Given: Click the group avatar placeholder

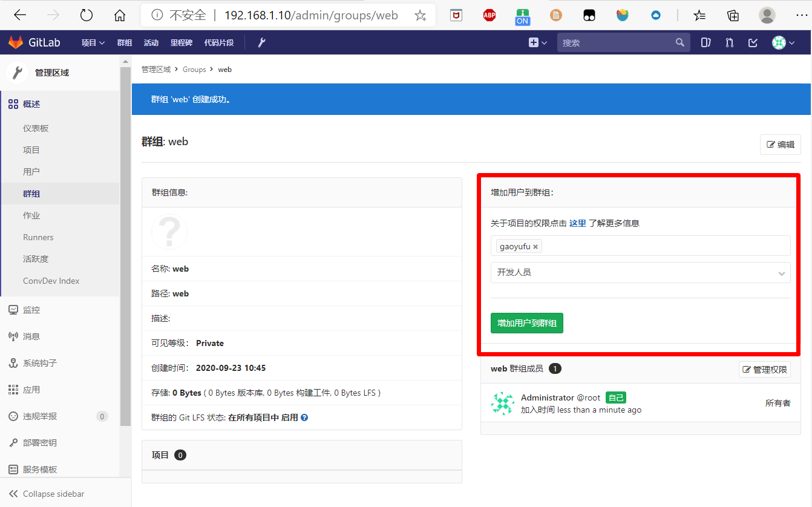Looking at the screenshot, I should coord(169,232).
